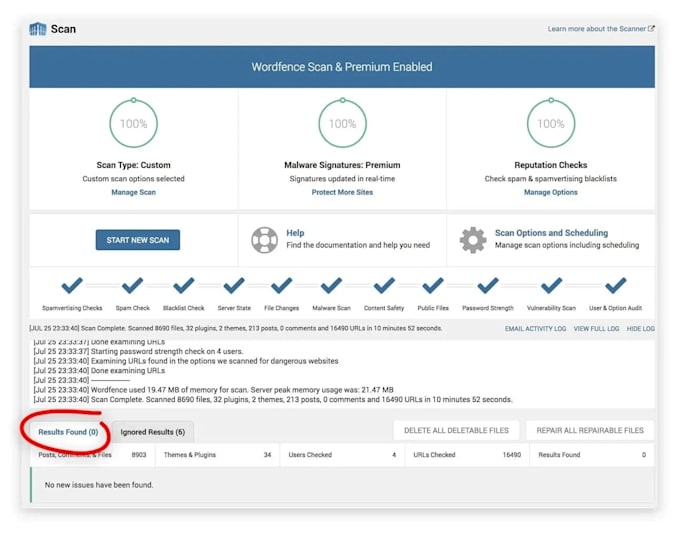Click the 'Scan Type: Custom' heading
Image resolution: width=680 pixels, height=544 pixels.
(134, 165)
